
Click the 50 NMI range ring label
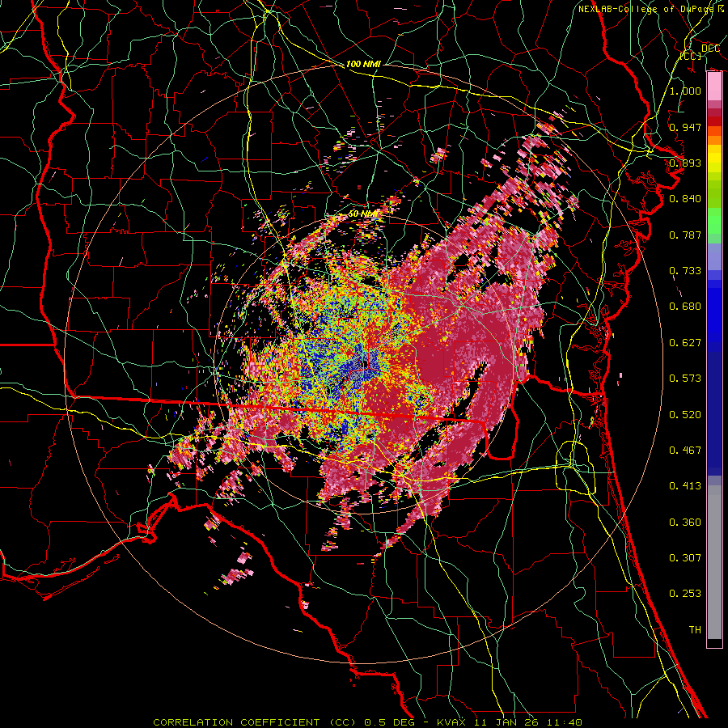pyautogui.click(x=363, y=214)
